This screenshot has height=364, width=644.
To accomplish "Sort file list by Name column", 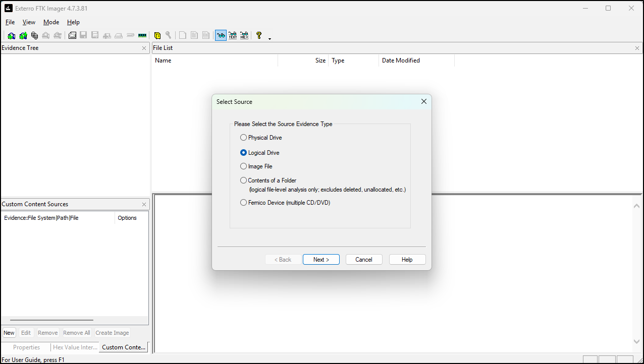I will tap(215, 60).
